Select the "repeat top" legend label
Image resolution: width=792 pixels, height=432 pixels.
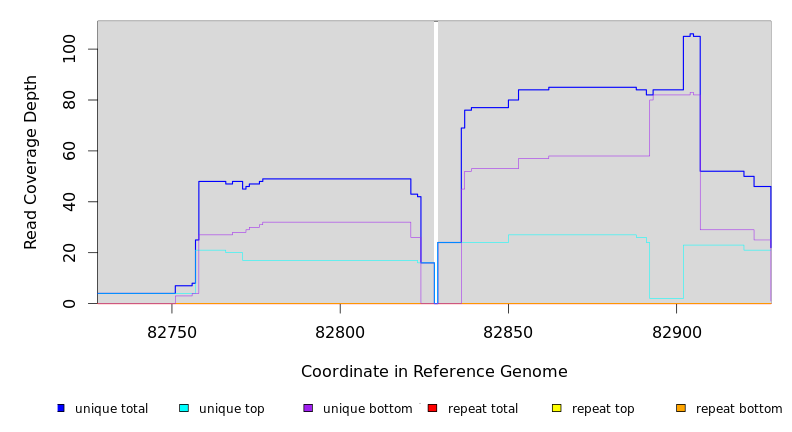(603, 409)
